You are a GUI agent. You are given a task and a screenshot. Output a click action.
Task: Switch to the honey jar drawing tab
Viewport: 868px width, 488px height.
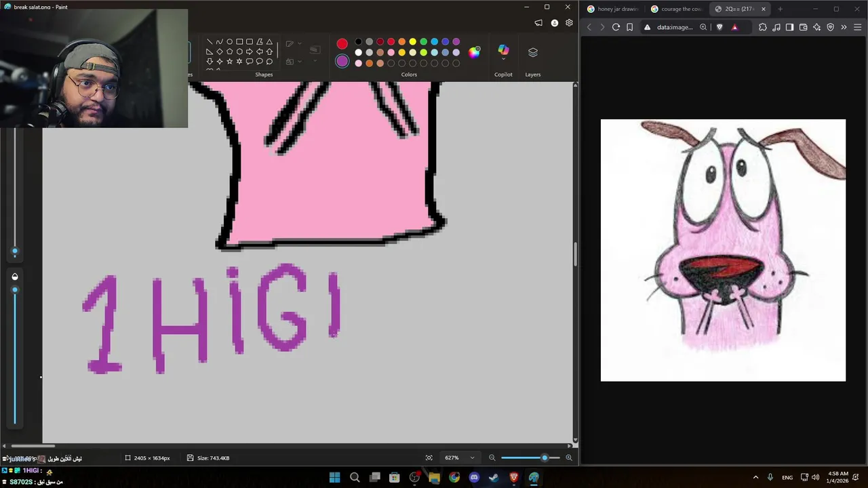612,9
